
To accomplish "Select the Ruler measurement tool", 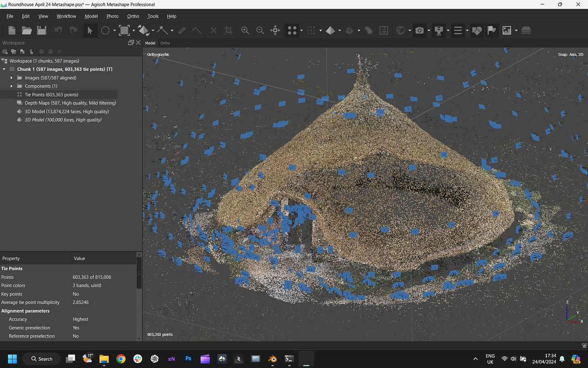I will tap(182, 30).
